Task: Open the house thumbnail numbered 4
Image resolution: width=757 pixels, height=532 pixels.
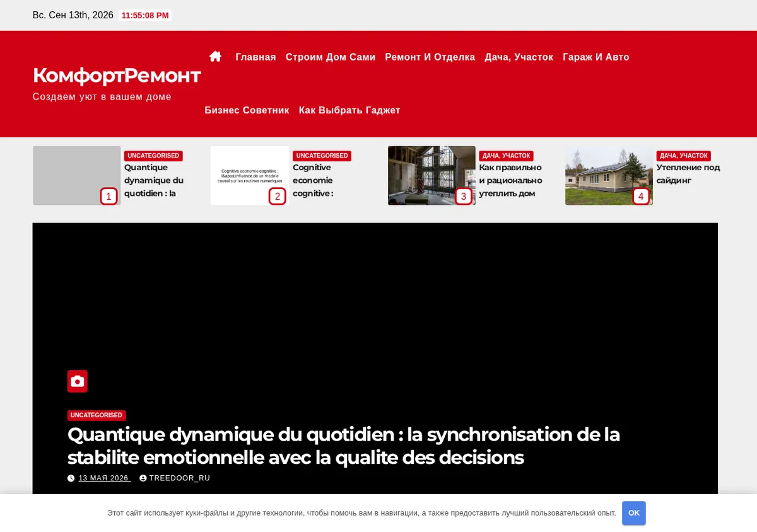Action: [609, 175]
